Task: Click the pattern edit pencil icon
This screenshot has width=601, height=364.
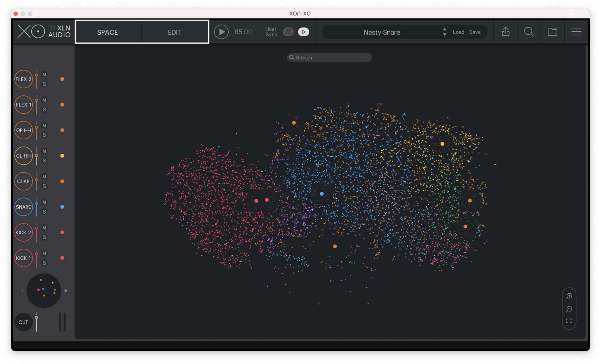Action: pos(288,32)
